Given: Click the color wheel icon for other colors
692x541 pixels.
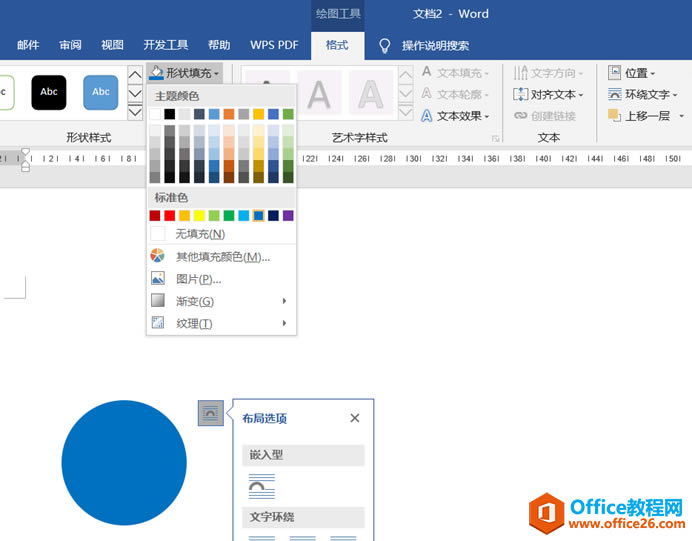Looking at the screenshot, I should point(158,255).
